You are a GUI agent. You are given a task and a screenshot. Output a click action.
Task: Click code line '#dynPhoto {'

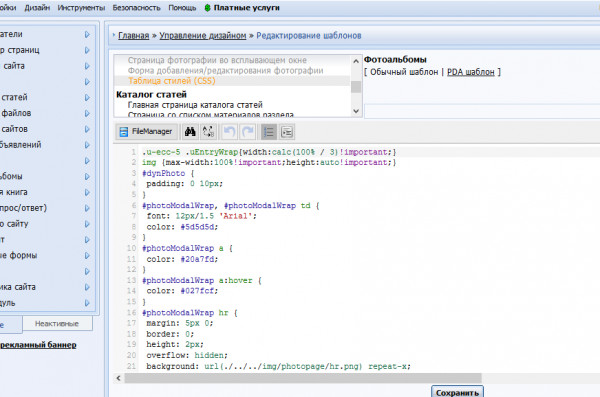pos(168,173)
